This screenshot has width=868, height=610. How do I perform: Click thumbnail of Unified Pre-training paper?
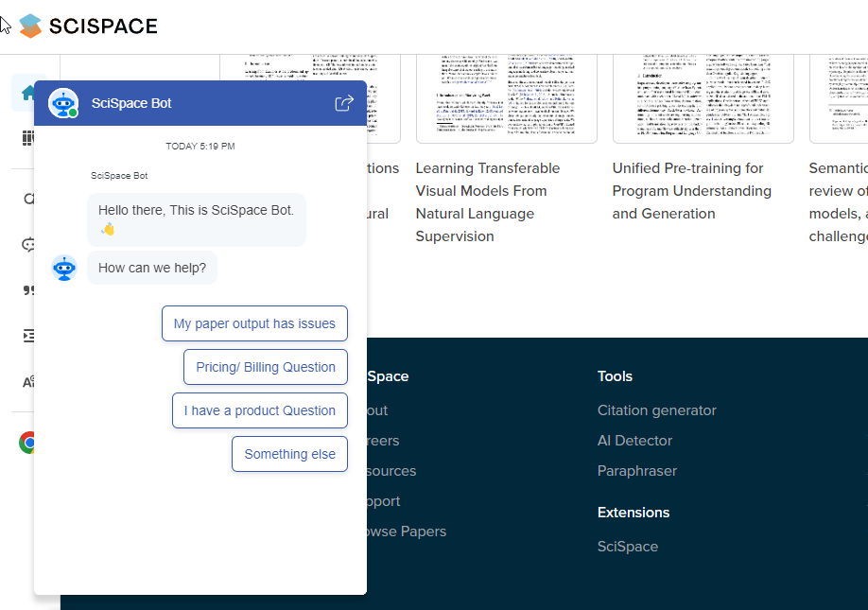[703, 98]
